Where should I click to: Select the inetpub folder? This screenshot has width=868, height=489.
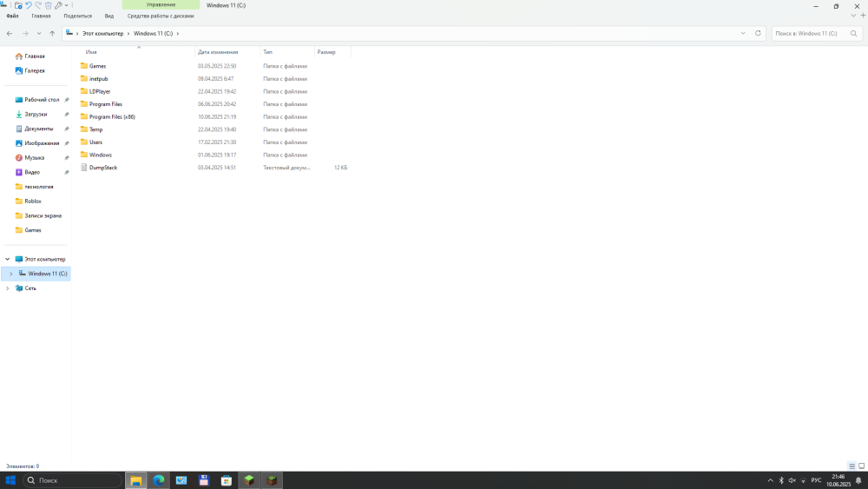tap(99, 79)
